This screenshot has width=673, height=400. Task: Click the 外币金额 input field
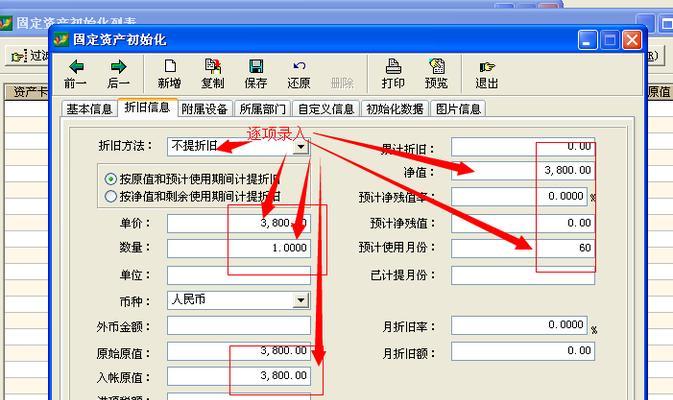point(239,326)
